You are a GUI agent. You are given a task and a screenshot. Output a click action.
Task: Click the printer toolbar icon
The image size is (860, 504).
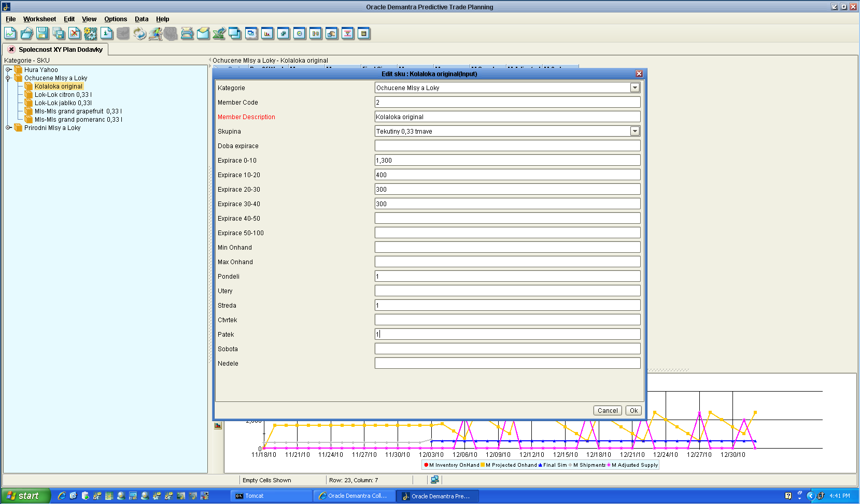187,34
